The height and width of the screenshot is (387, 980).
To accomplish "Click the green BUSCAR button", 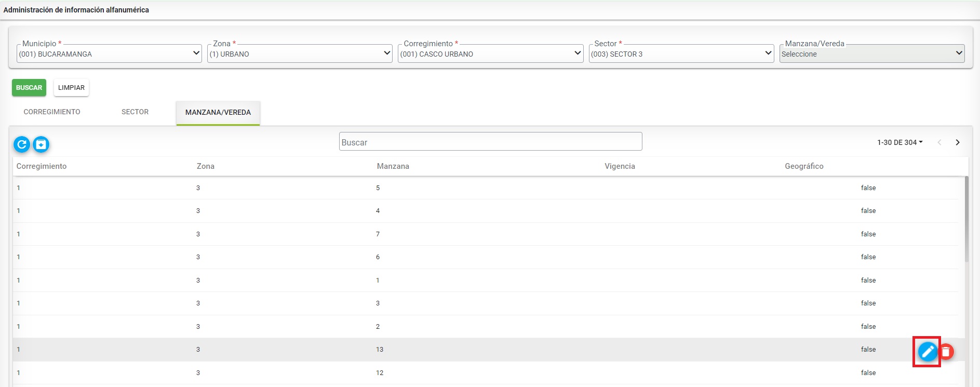I will (x=29, y=88).
